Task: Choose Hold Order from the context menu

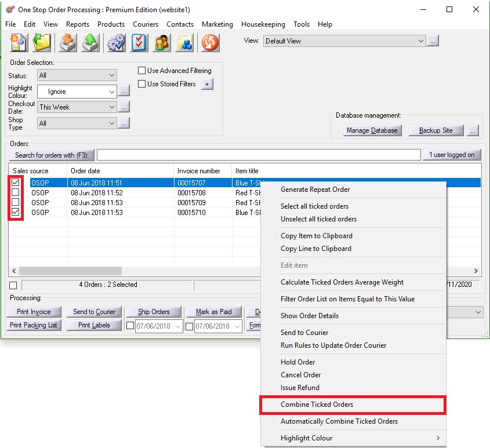Action: coord(353,362)
